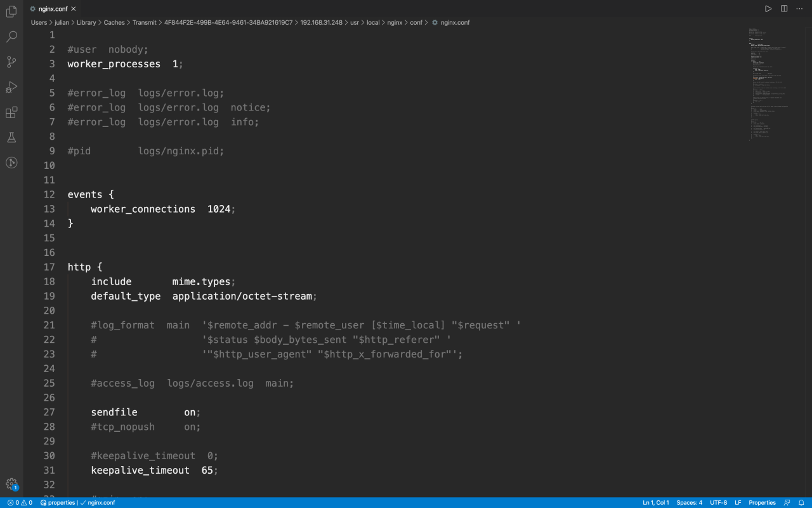Place cursor on '#user nobody;' line
The height and width of the screenshot is (508, 812).
pyautogui.click(x=108, y=49)
